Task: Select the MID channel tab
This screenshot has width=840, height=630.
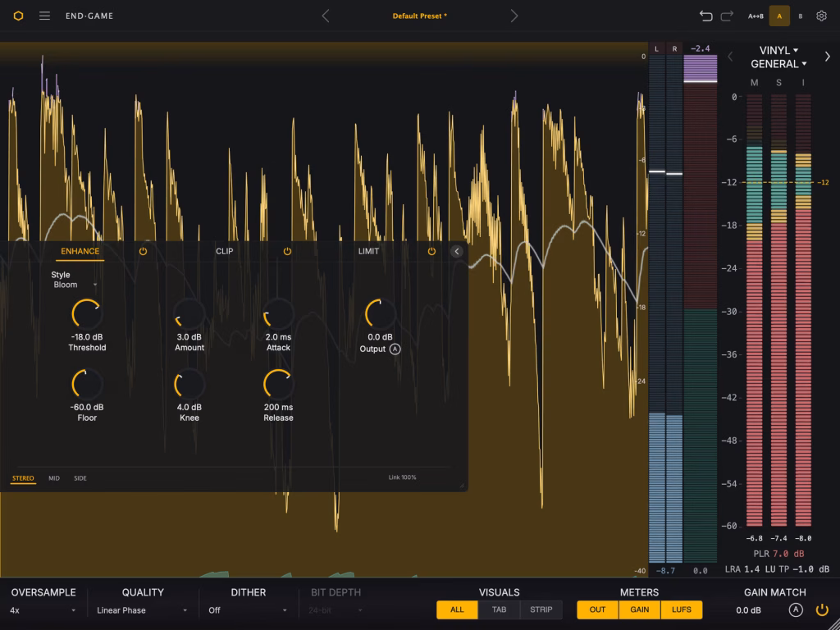Action: click(54, 478)
